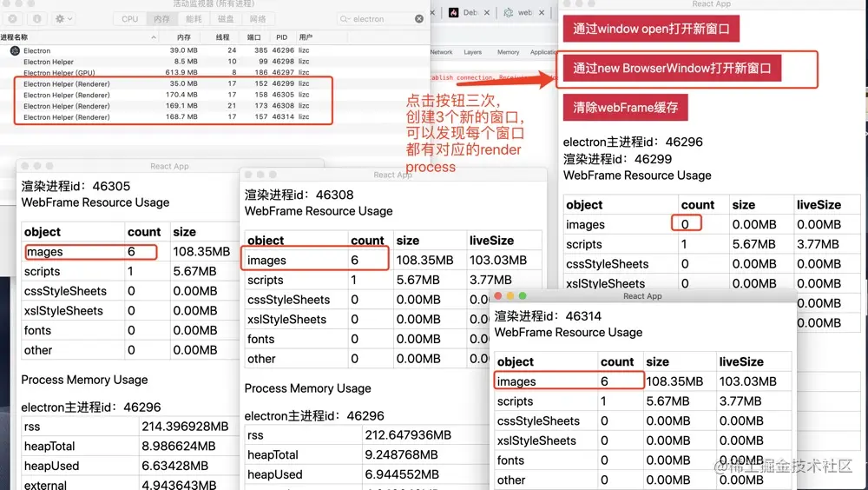The height and width of the screenshot is (490, 868).
Task: Sort processes by 端口 column header
Action: [x=253, y=37]
